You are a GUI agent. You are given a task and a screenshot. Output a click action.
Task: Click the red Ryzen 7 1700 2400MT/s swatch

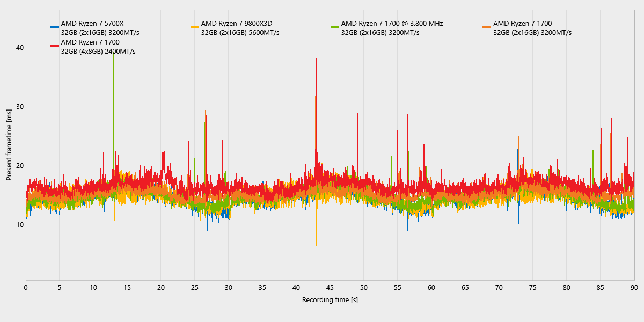pos(54,46)
